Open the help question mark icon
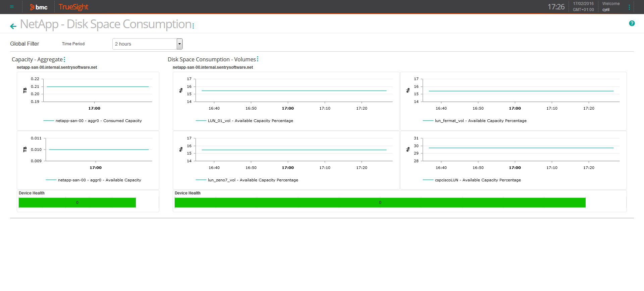This screenshot has height=291, width=644. point(632,23)
